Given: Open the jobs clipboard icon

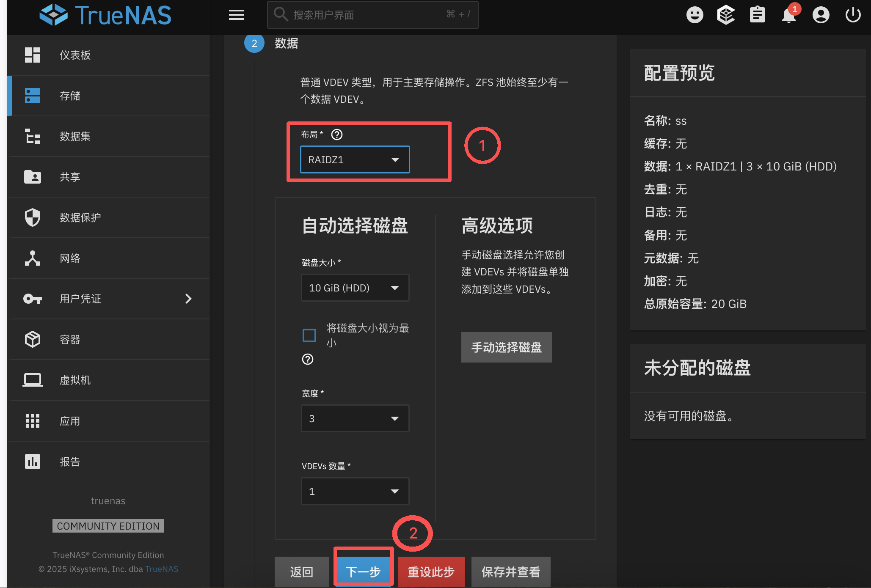Looking at the screenshot, I should (x=757, y=15).
